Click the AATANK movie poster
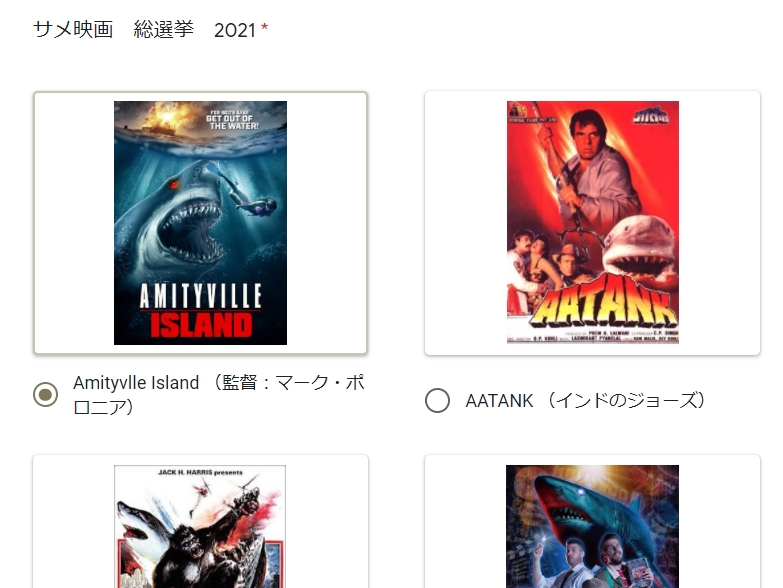783x588 pixels. click(593, 223)
